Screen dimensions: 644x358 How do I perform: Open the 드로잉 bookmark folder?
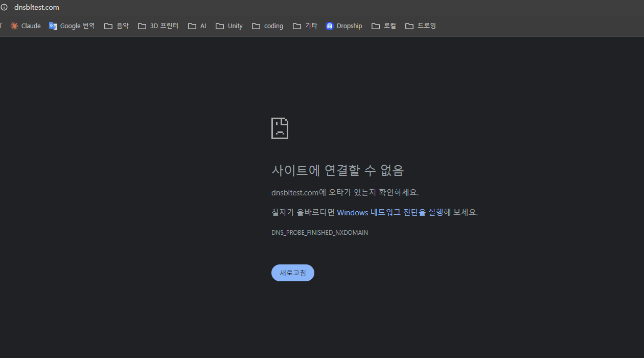point(421,26)
